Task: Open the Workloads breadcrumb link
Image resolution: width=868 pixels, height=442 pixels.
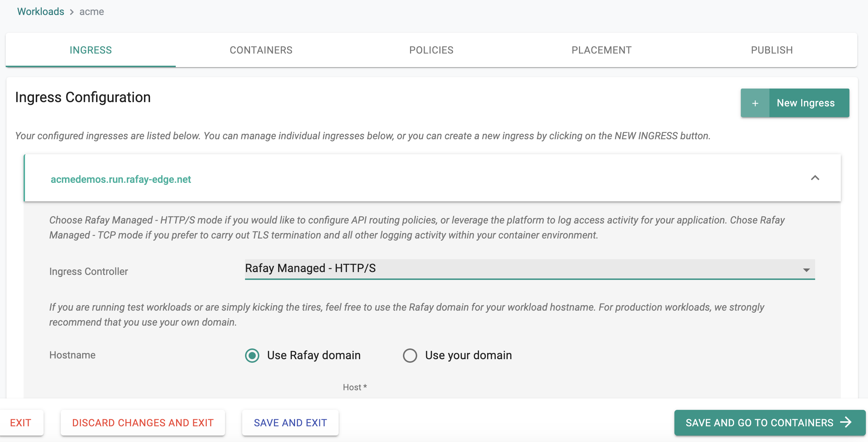Action: (41, 11)
